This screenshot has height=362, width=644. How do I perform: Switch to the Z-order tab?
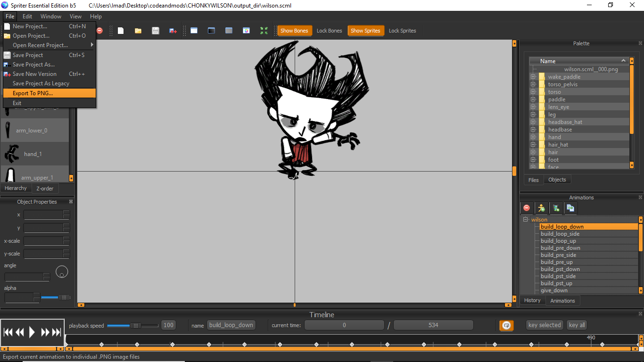(x=45, y=189)
